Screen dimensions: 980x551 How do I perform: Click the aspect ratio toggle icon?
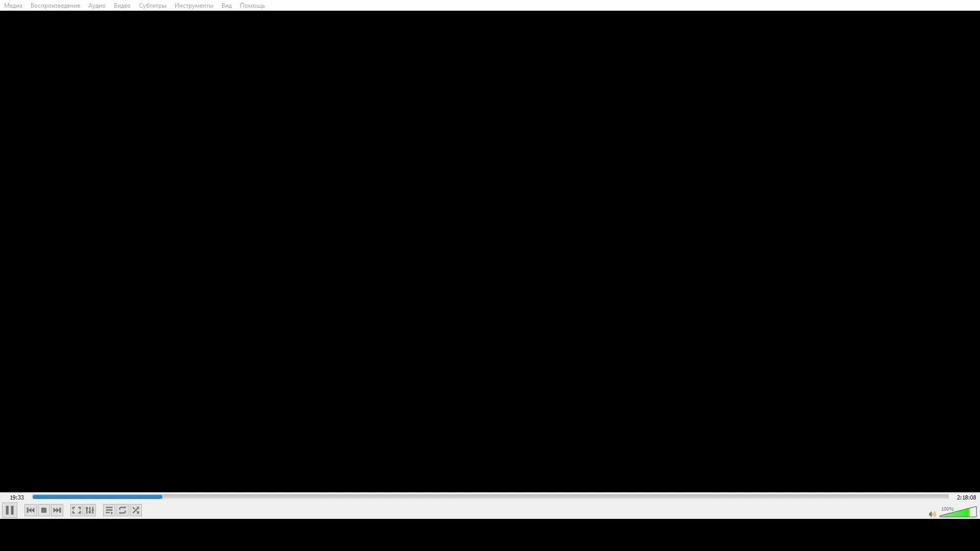77,510
